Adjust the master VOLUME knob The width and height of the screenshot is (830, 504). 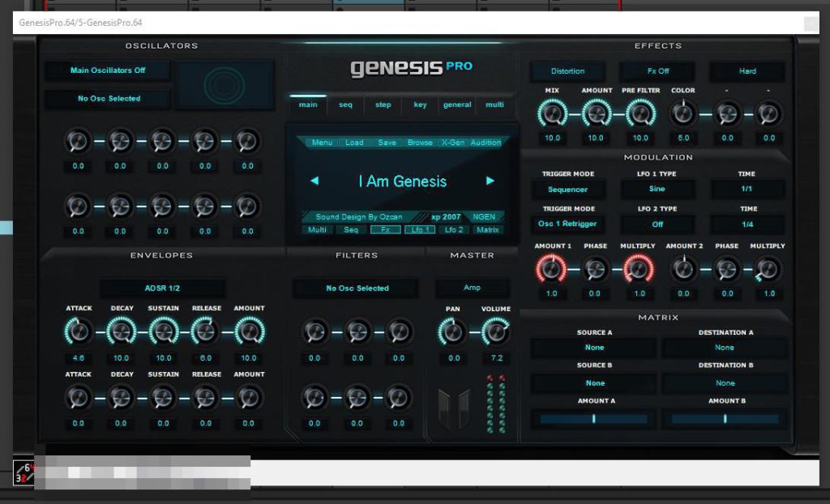point(496,332)
